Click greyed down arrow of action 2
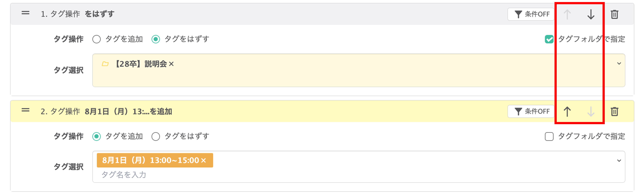Viewport: 644px width, 195px height. coord(591,111)
